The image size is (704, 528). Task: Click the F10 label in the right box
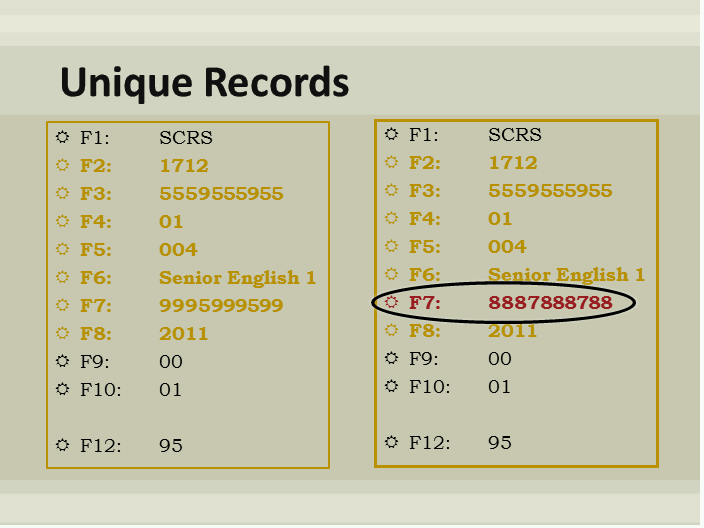(429, 386)
